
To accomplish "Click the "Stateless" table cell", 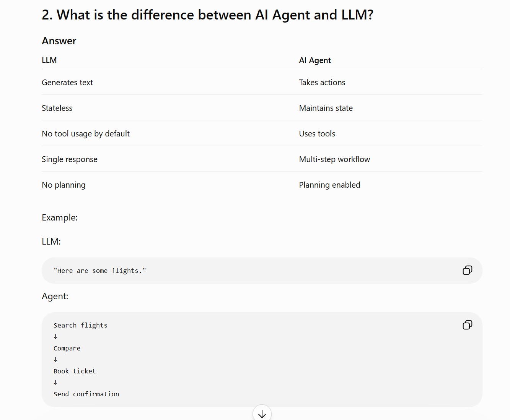I will (x=57, y=108).
